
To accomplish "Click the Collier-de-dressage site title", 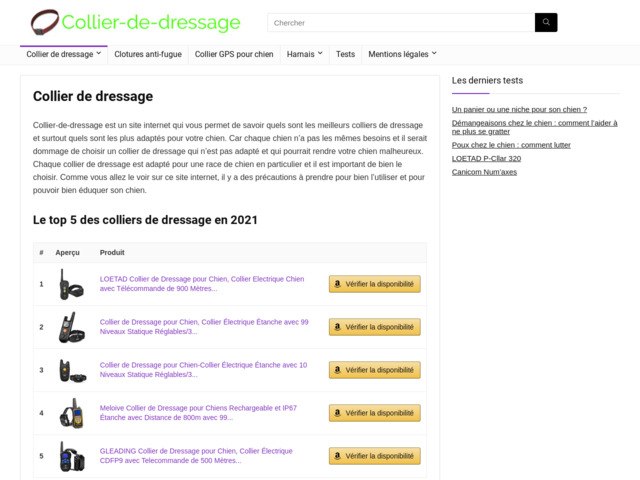I will [151, 22].
